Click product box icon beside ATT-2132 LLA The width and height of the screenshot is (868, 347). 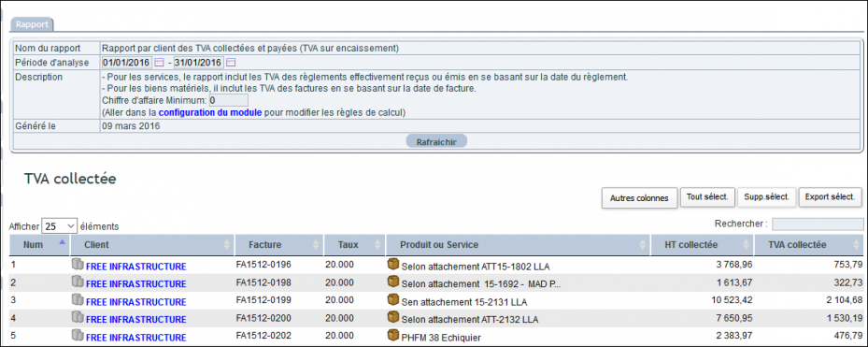[393, 318]
